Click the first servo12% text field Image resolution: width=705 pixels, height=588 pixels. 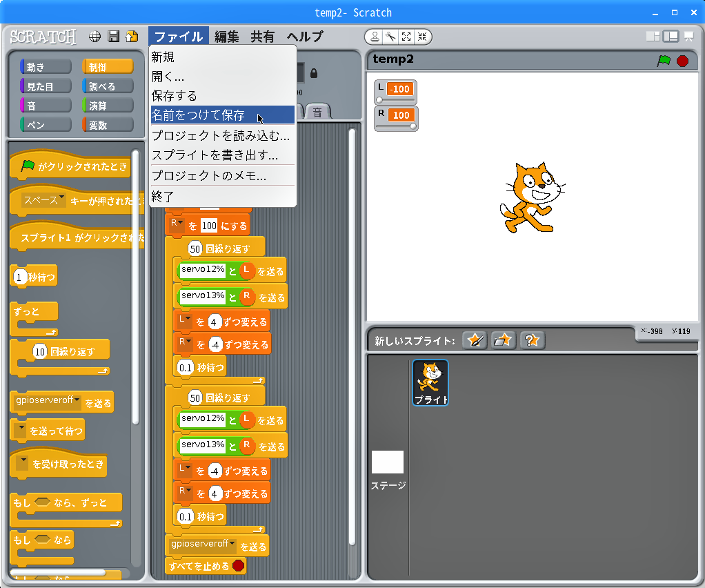202,269
